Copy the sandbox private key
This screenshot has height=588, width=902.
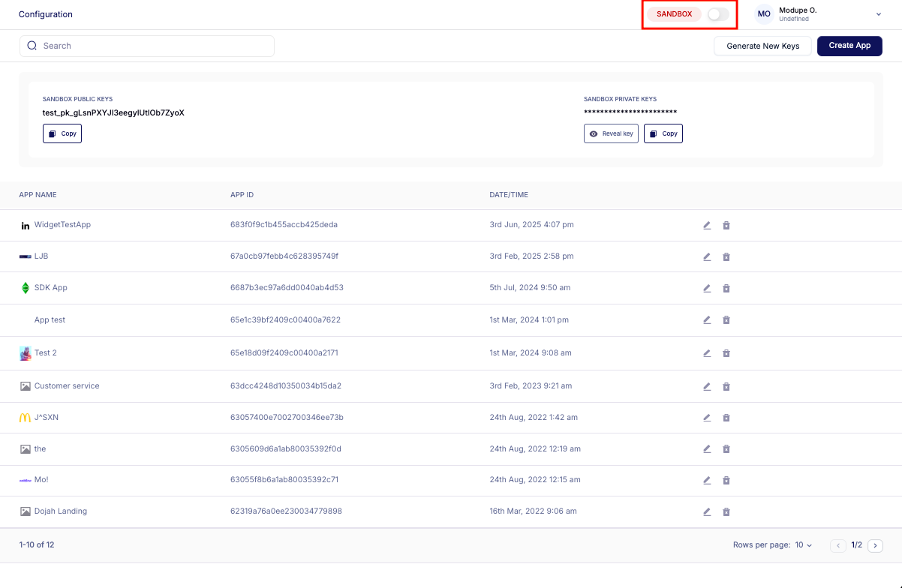[663, 133]
